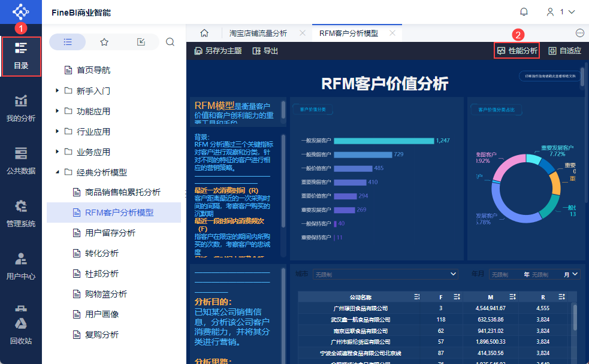Image resolution: width=589 pixels, height=364 pixels.
Task: Show favorites with the star icon
Action: [x=104, y=42]
